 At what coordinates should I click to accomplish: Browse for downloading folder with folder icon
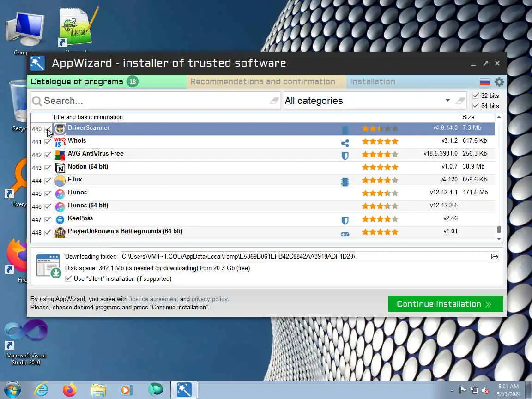click(x=495, y=256)
